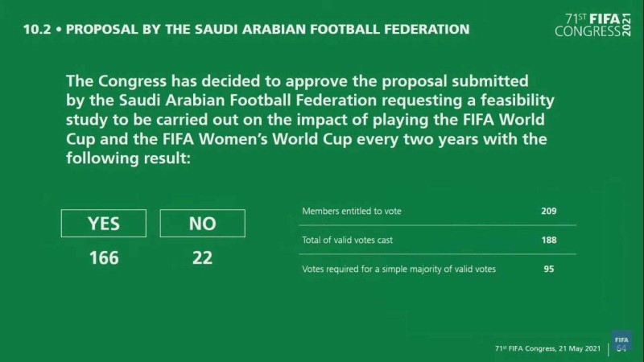Click the blue FIFA 64 badge
The width and height of the screenshot is (644, 362).
click(x=621, y=342)
